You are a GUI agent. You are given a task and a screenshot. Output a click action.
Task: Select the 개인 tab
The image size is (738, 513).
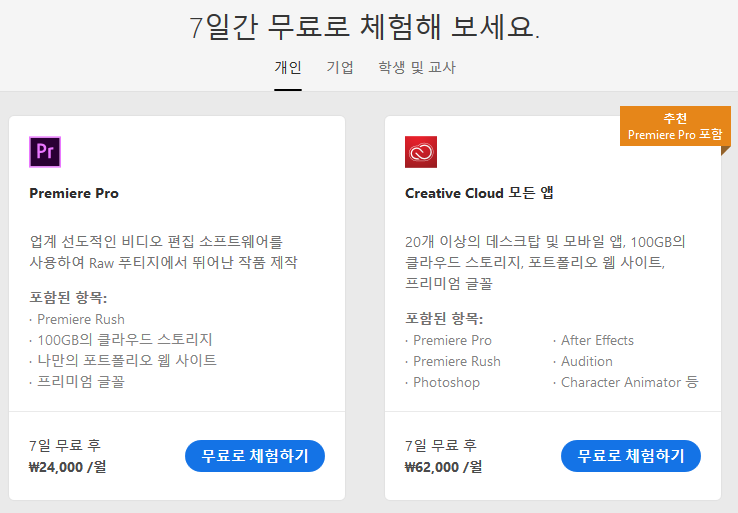(288, 67)
